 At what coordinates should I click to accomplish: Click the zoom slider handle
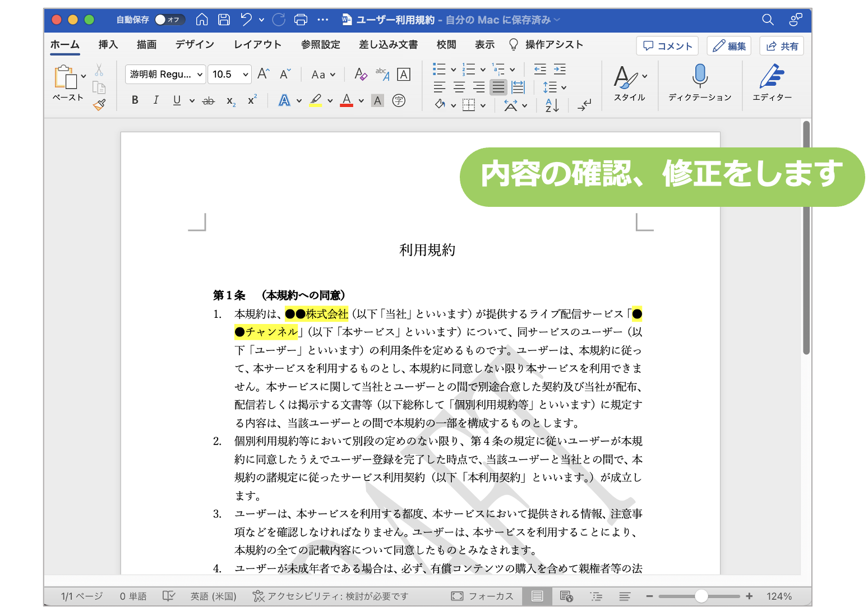point(701,596)
